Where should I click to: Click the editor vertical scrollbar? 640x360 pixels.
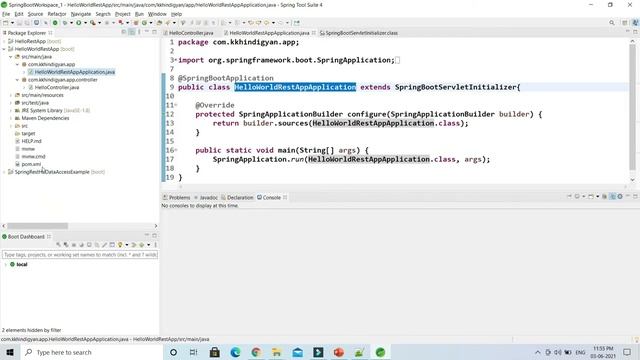coord(633,108)
